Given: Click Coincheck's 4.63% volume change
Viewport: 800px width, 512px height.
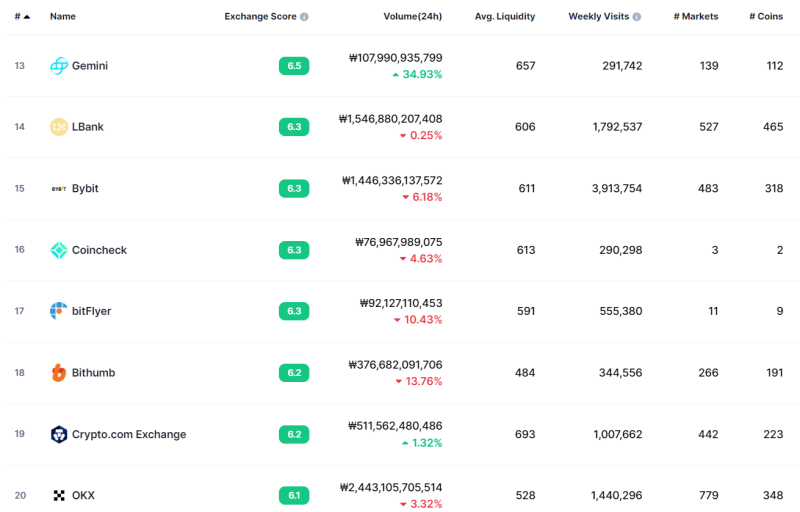Looking at the screenshot, I should point(421,259).
